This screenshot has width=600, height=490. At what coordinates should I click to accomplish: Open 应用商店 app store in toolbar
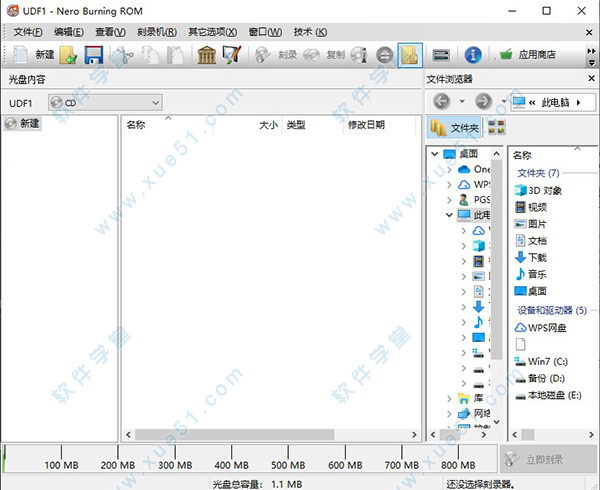(528, 55)
